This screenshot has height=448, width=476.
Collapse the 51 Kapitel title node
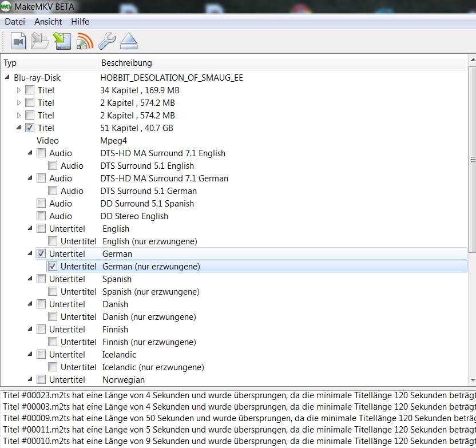click(x=18, y=128)
